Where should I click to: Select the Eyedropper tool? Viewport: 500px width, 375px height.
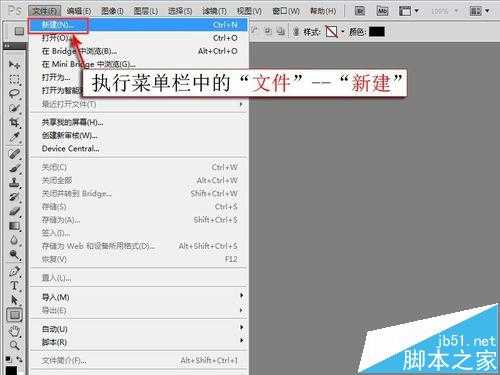click(x=14, y=137)
